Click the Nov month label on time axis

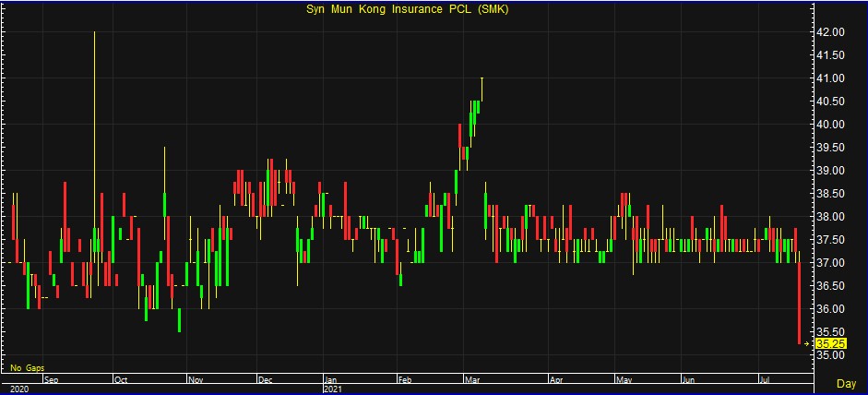coord(196,380)
